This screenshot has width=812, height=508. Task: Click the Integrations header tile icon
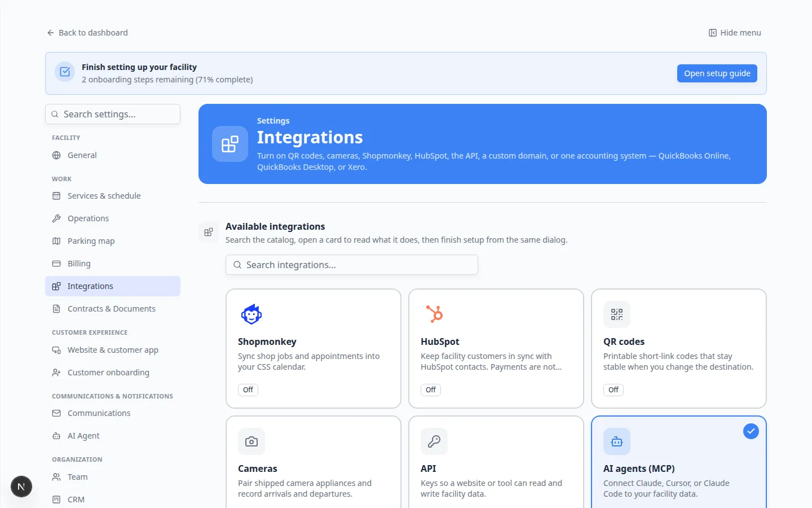pos(230,144)
